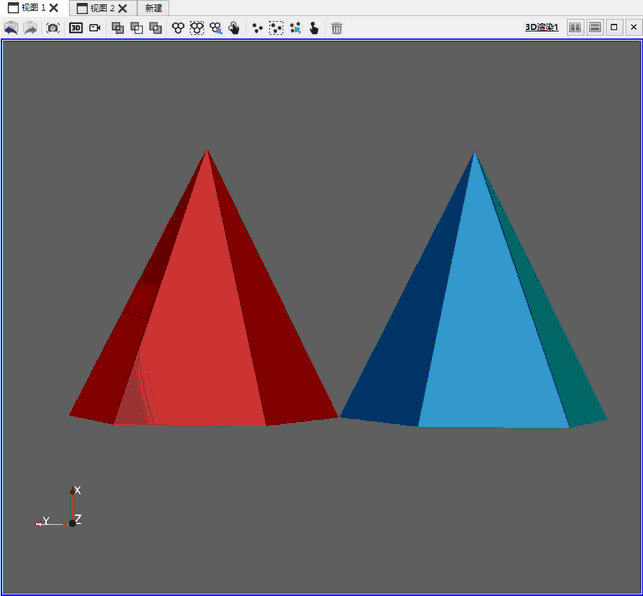Click the 3D渲染1 view label
The height and width of the screenshot is (596, 643).
tap(542, 27)
